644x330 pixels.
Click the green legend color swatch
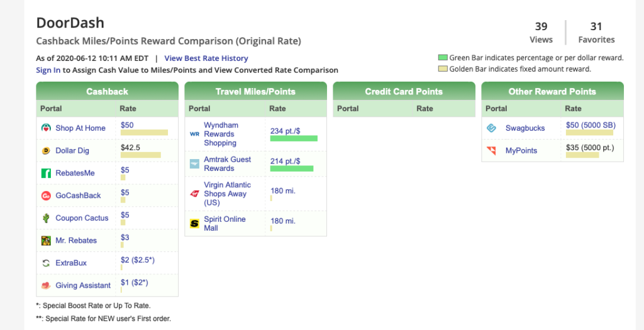[x=442, y=58]
